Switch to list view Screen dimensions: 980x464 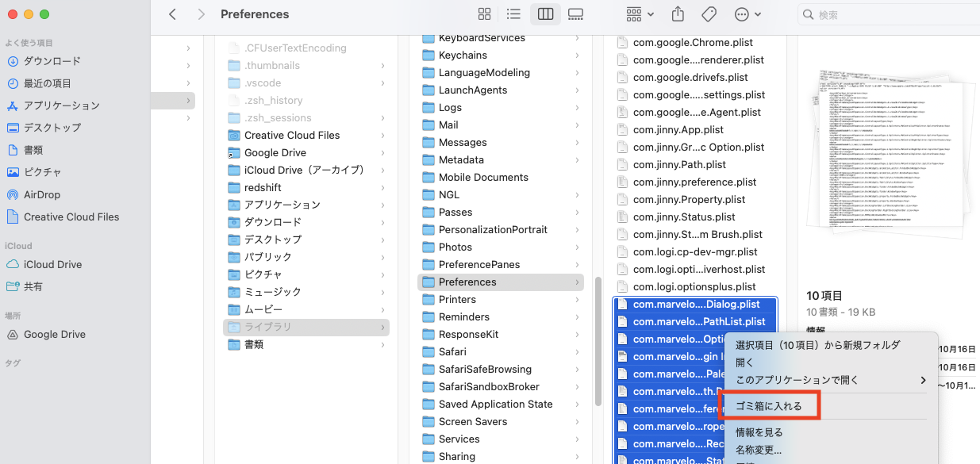coord(513,14)
